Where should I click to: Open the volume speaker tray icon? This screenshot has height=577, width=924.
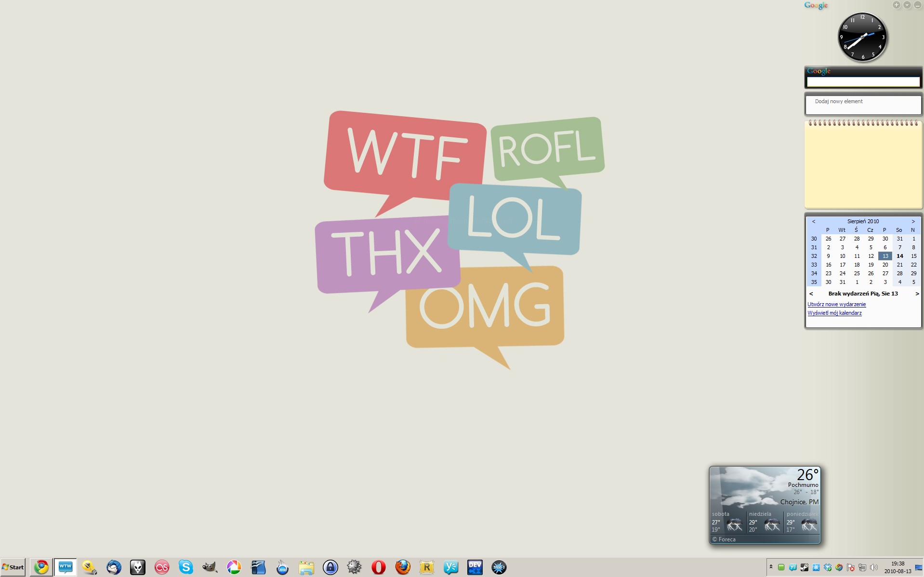[874, 567]
